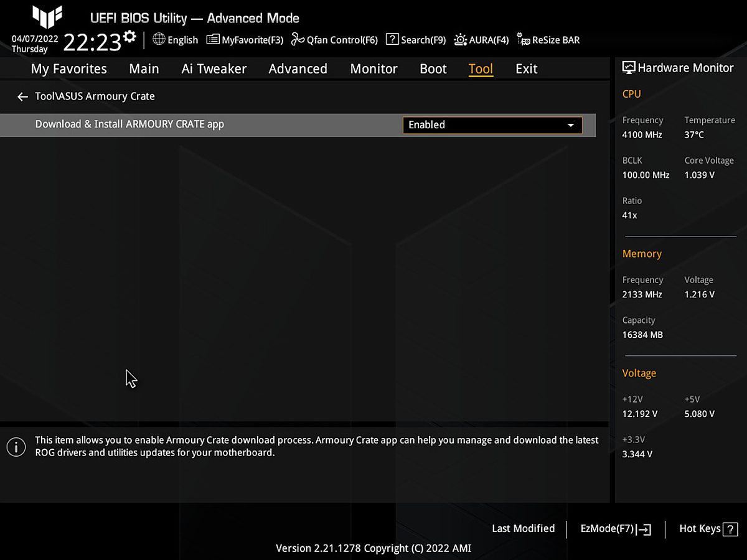Open AURA(F4) lighting icon
The height and width of the screenshot is (560, 747).
coord(461,40)
